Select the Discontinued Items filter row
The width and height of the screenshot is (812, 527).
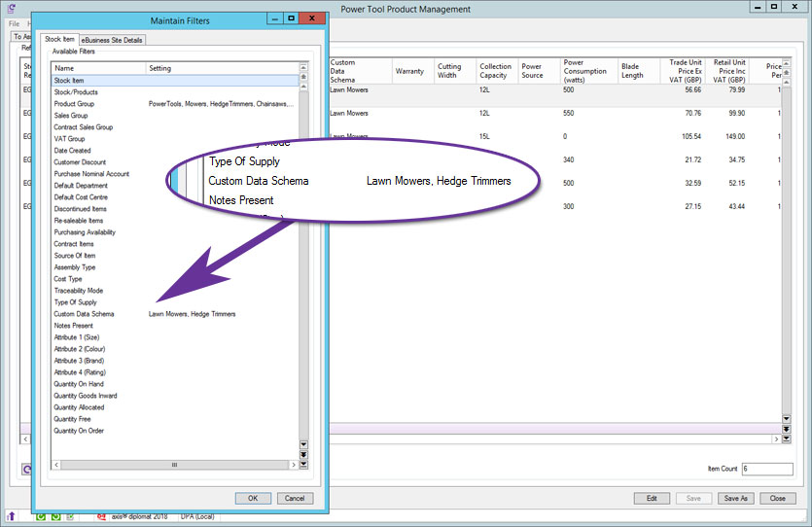(175, 209)
